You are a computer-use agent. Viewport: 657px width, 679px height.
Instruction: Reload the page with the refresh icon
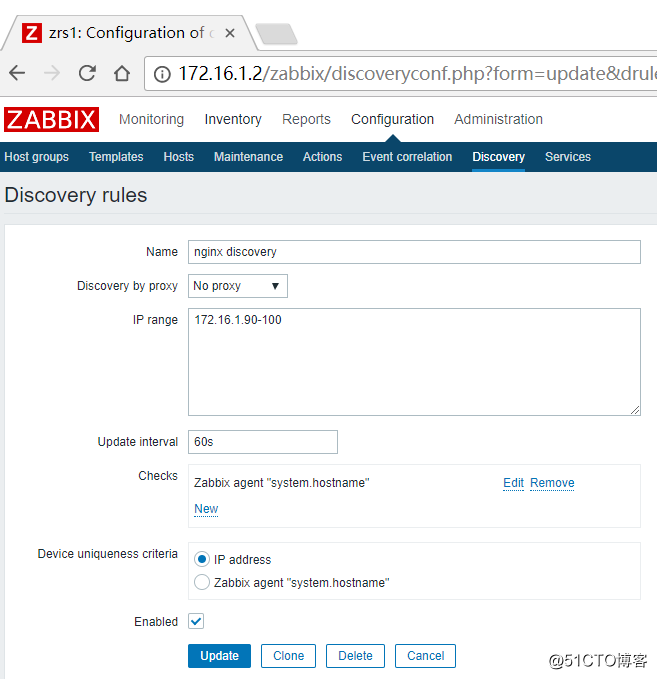(x=87, y=73)
